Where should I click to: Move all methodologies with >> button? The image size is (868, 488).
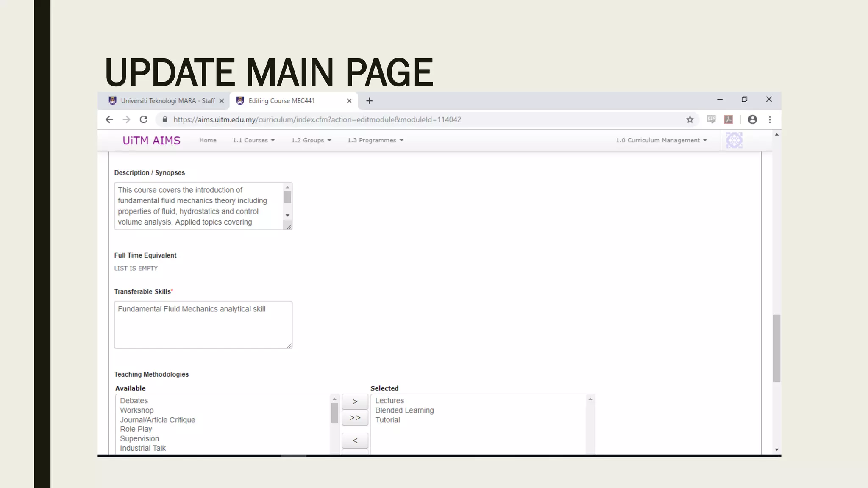(x=355, y=418)
